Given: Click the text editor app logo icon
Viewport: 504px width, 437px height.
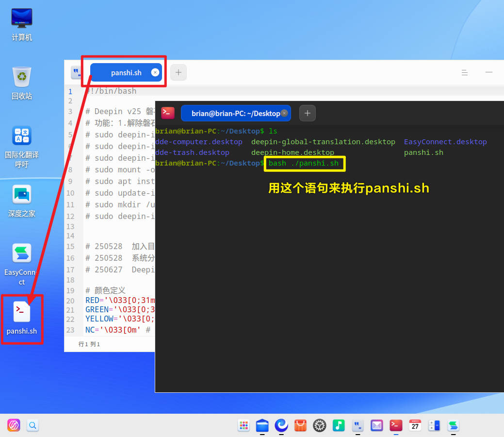Looking at the screenshot, I should (x=76, y=72).
